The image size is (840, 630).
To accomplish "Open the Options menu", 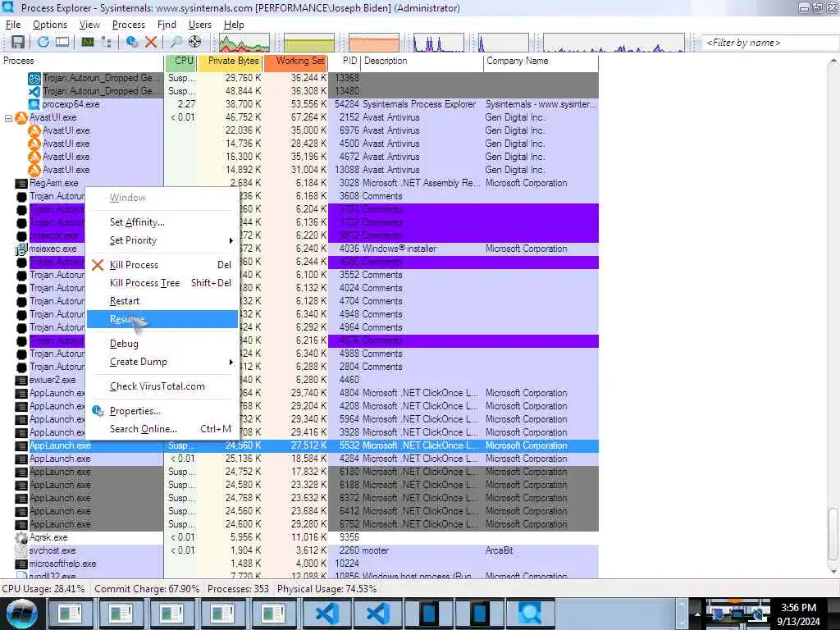I will coord(50,25).
